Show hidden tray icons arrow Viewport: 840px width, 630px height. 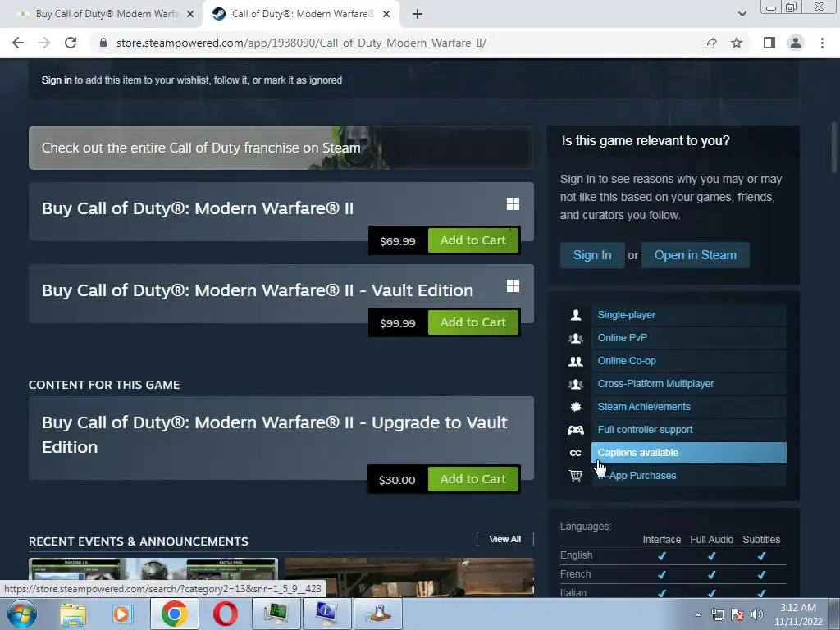coord(697,614)
